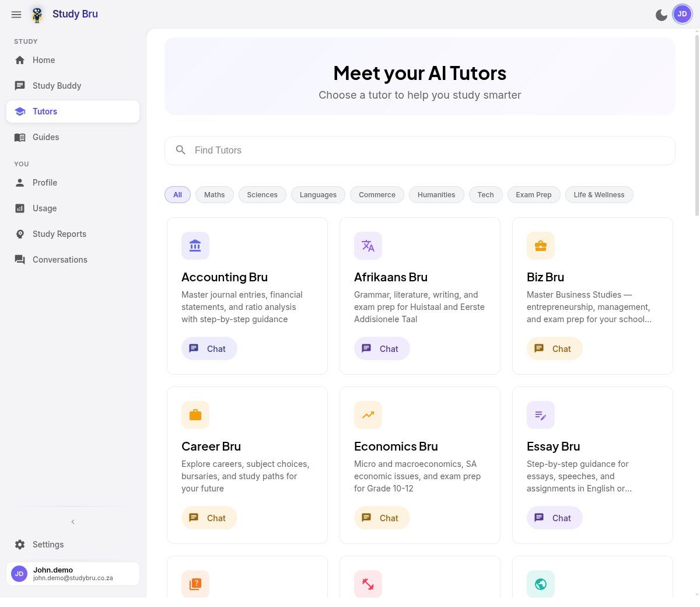Screen dimensions: 700x607
Task: Open Study Buddy in sidebar
Action: 73,86
